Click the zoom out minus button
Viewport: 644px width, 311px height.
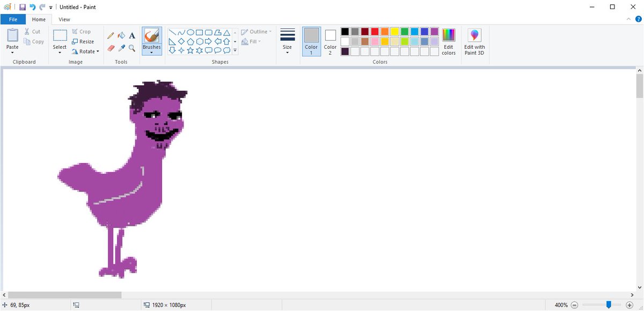[x=574, y=305]
